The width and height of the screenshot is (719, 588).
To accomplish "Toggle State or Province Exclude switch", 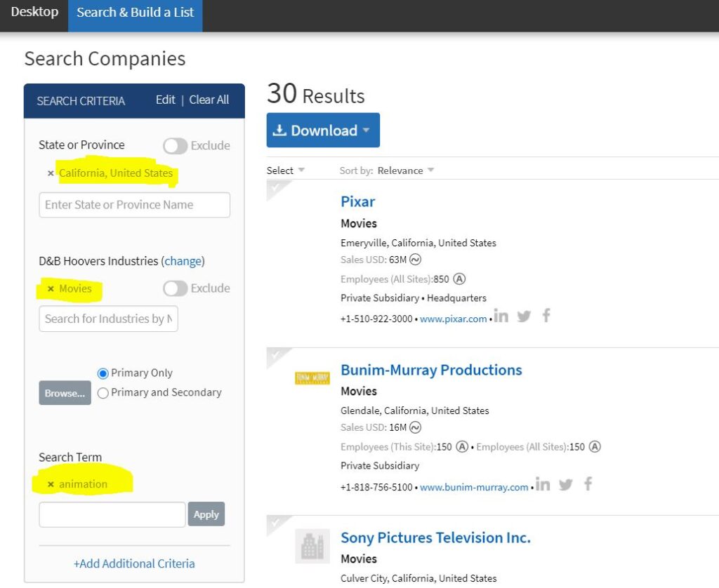I will tap(175, 146).
